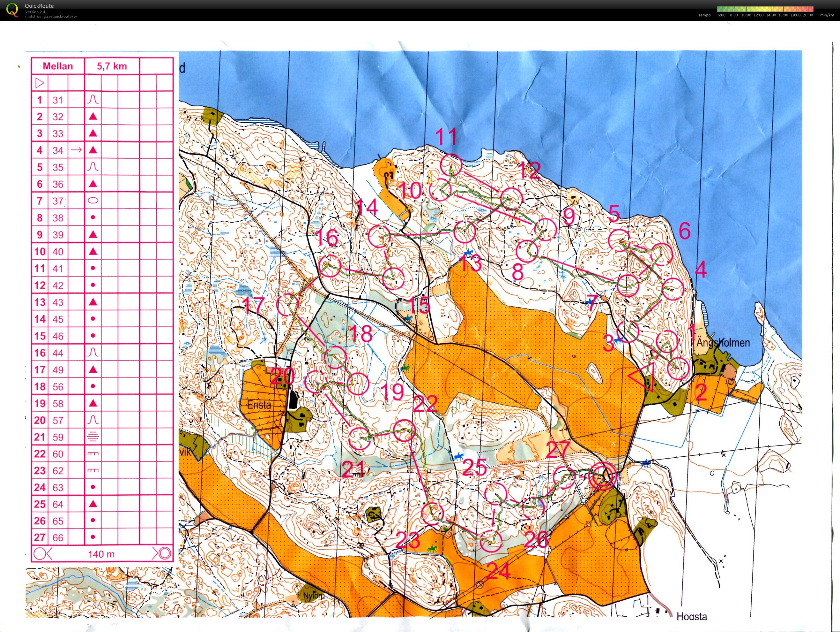Click start triangle symbol in control description header
840x632 pixels.
pyautogui.click(x=40, y=83)
